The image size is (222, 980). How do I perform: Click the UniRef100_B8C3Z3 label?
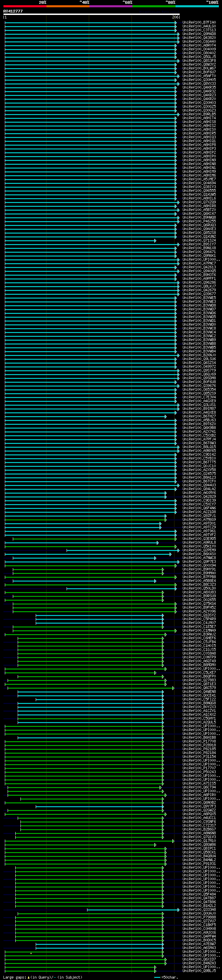pyautogui.click(x=199, y=585)
